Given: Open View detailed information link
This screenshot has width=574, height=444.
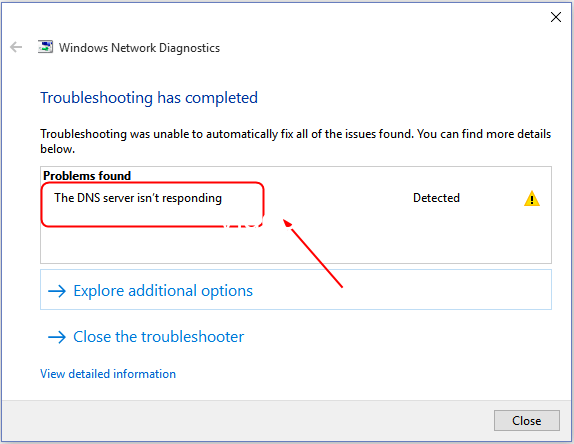Looking at the screenshot, I should 108,374.
